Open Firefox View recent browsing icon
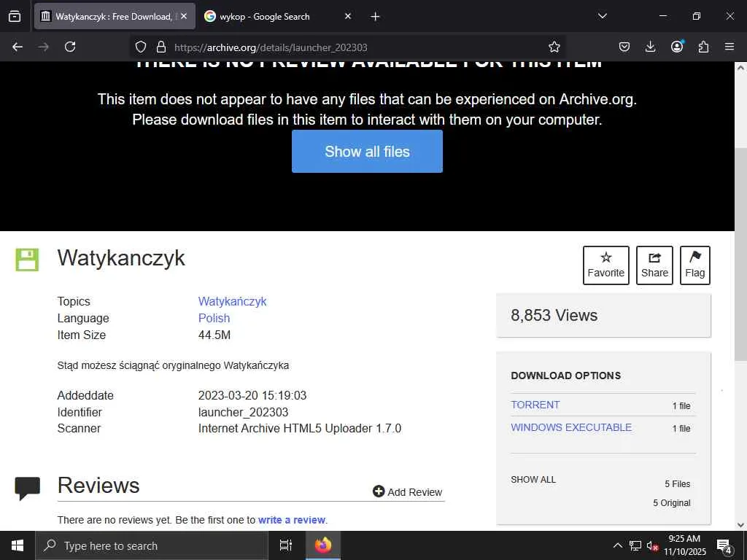This screenshot has height=560, width=747. tap(15, 16)
